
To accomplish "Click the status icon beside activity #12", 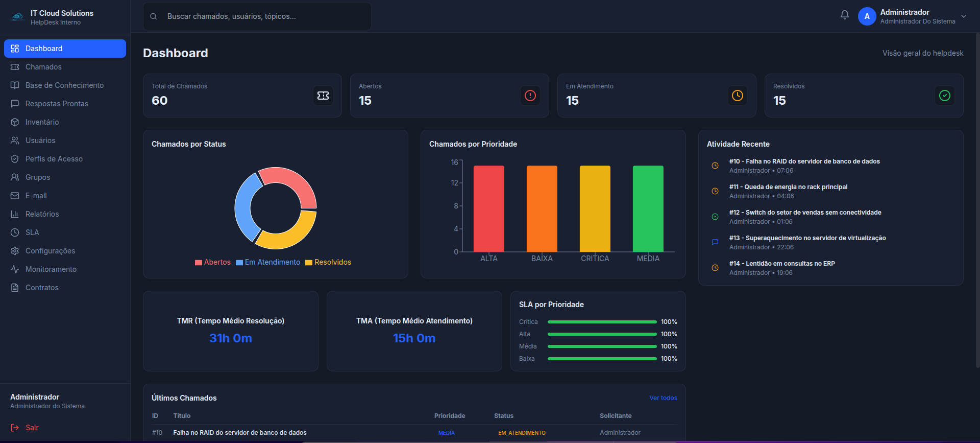I will click(715, 217).
